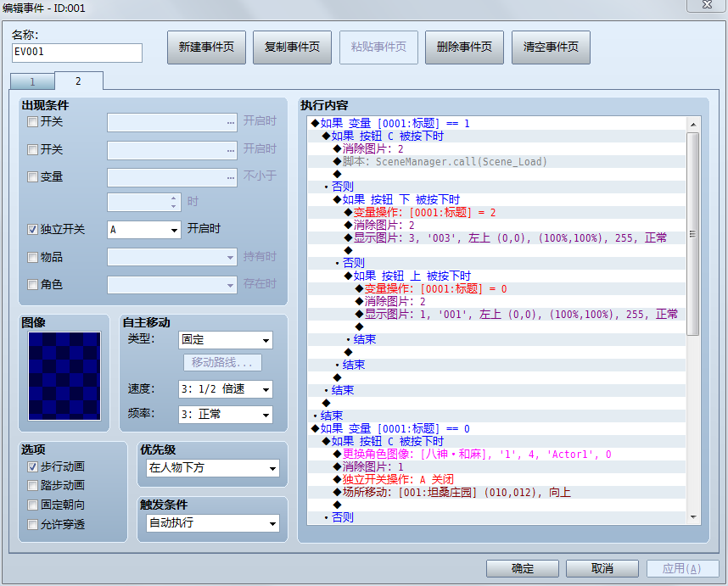Select the 如果 按钮 下 被按下时 line

click(496, 200)
